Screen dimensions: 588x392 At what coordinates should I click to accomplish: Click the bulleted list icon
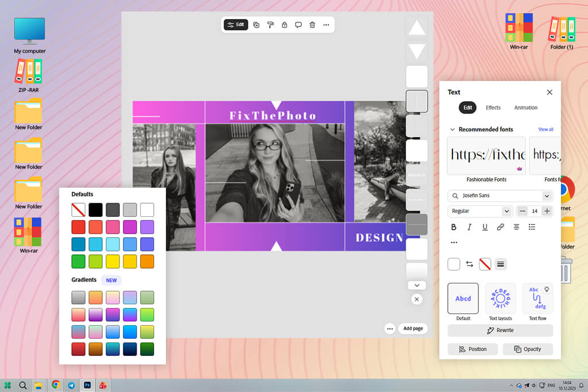point(532,227)
